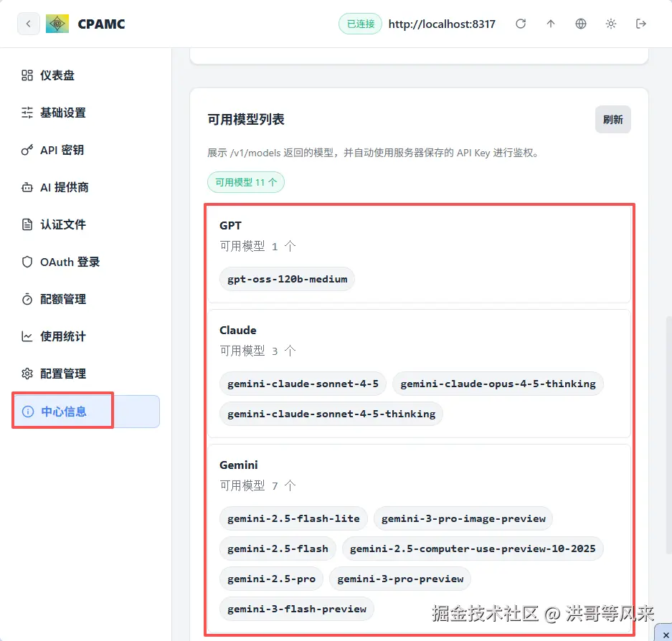Click the upload arrow icon in the toolbar

pos(551,23)
